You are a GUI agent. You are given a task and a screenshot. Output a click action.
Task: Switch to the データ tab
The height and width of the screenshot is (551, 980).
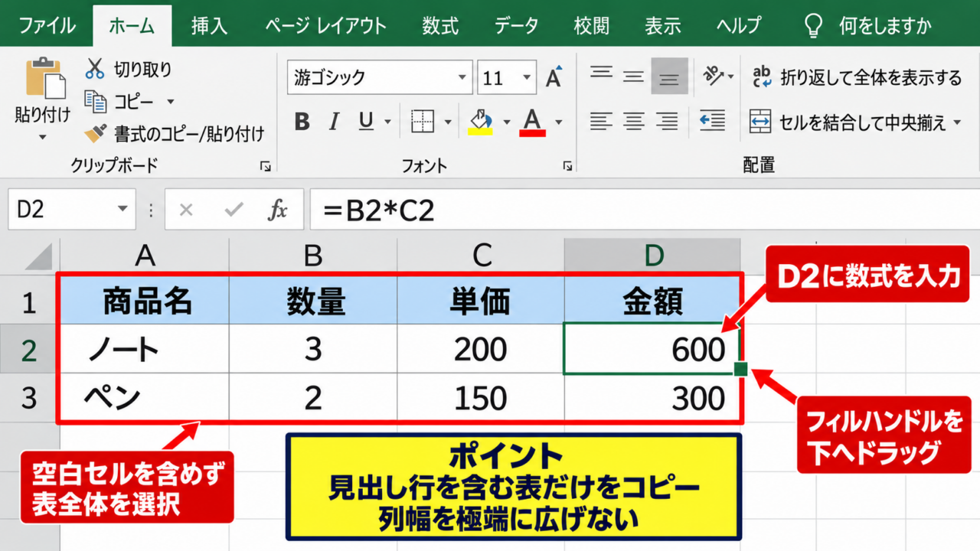coord(516,26)
